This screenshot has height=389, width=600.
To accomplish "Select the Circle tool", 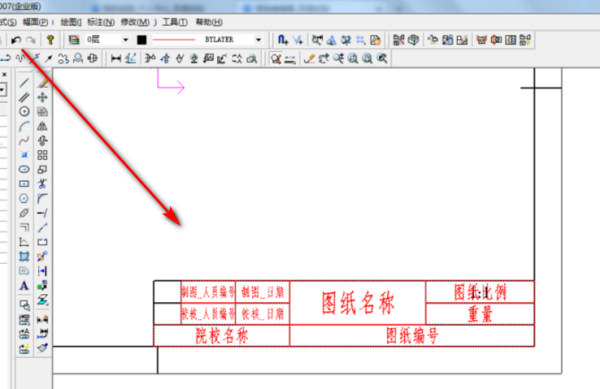I will click(24, 111).
